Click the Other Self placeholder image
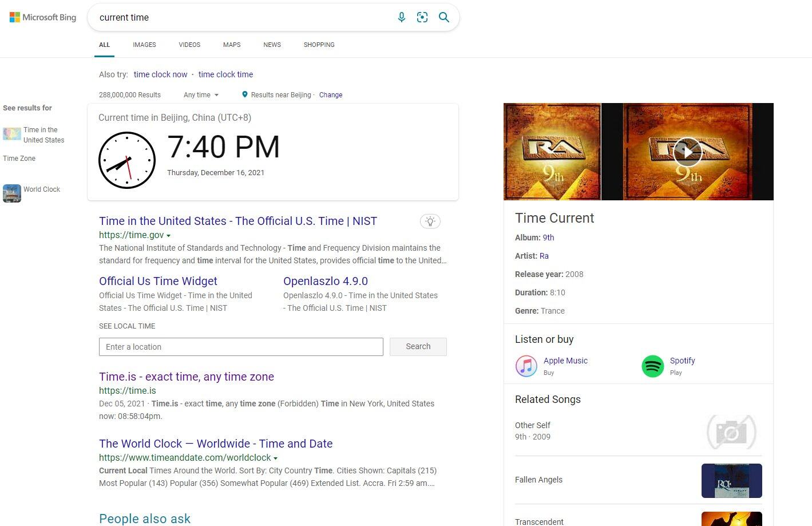 pyautogui.click(x=732, y=432)
